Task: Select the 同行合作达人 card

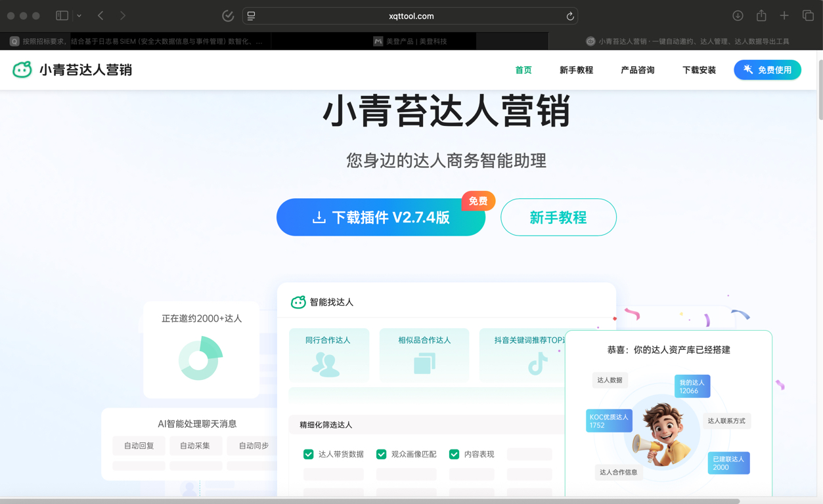Action: 328,354
